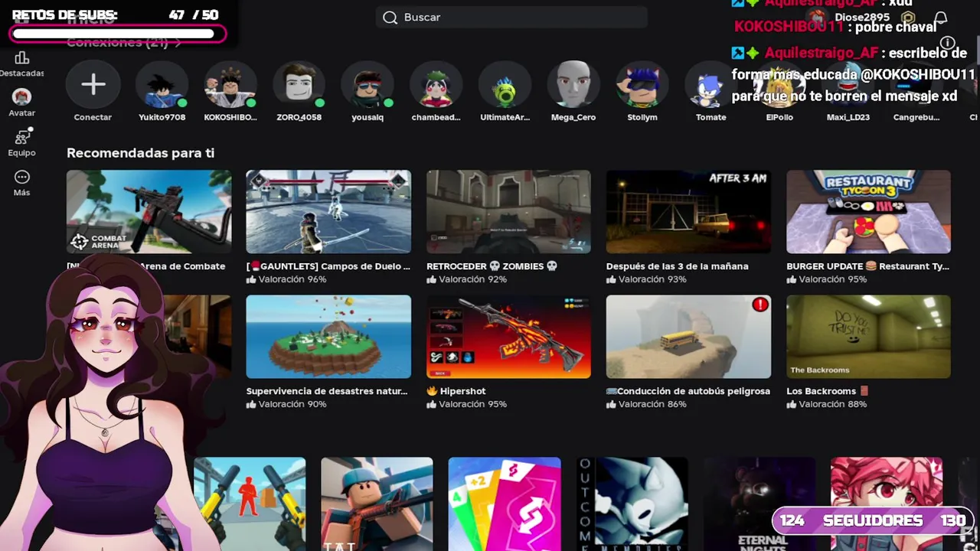
Task: Open Mega_Cero's avatar
Action: 573,84
